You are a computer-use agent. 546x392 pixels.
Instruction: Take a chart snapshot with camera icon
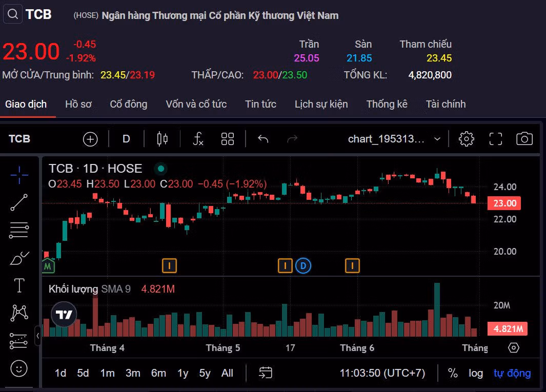[x=524, y=139]
